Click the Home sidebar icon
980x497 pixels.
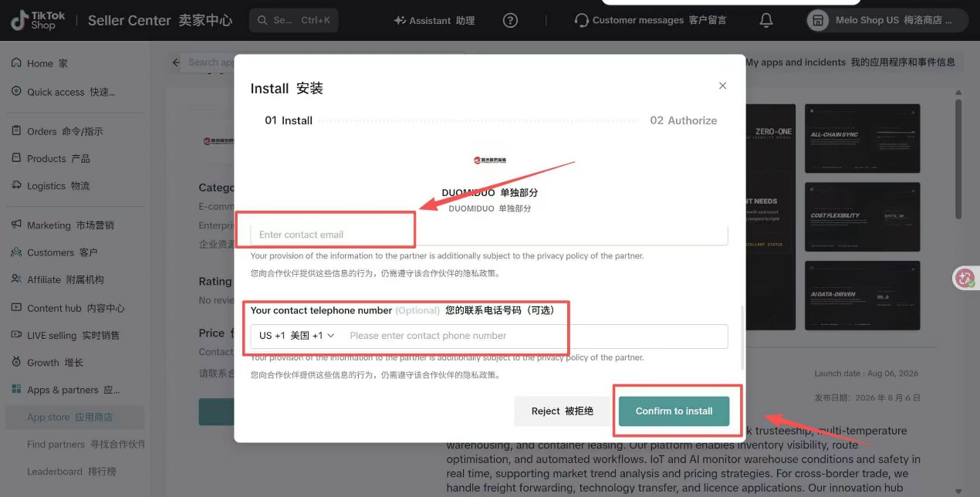(x=16, y=63)
